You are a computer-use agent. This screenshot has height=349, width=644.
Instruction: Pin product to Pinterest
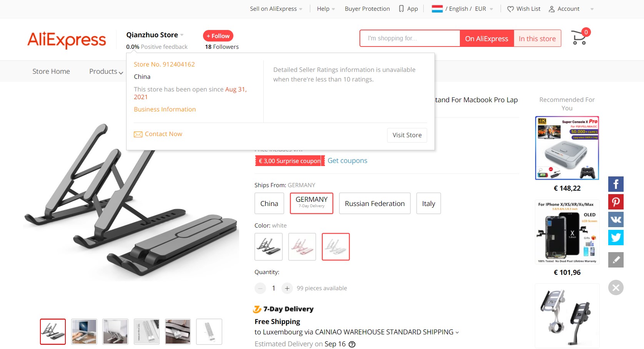616,201
